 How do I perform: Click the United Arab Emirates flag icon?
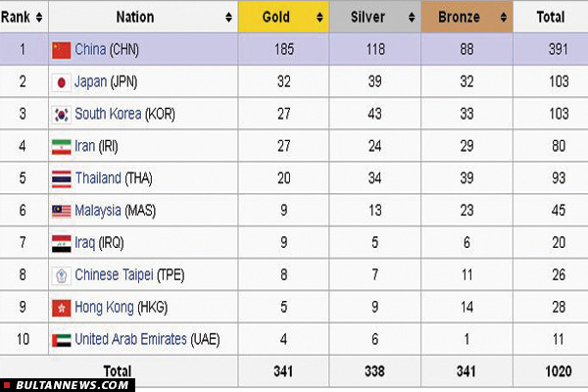coord(62,340)
